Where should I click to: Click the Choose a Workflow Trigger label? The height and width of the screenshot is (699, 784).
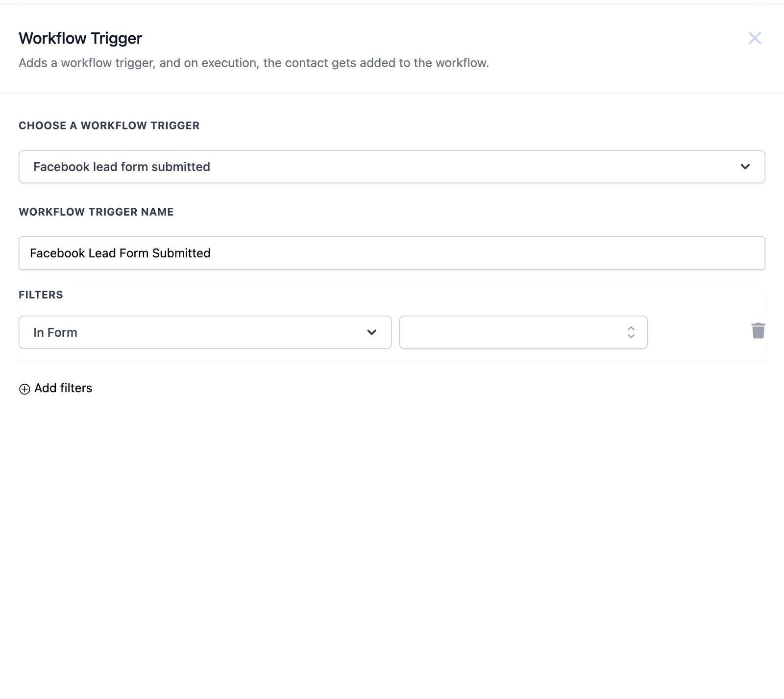tap(109, 125)
